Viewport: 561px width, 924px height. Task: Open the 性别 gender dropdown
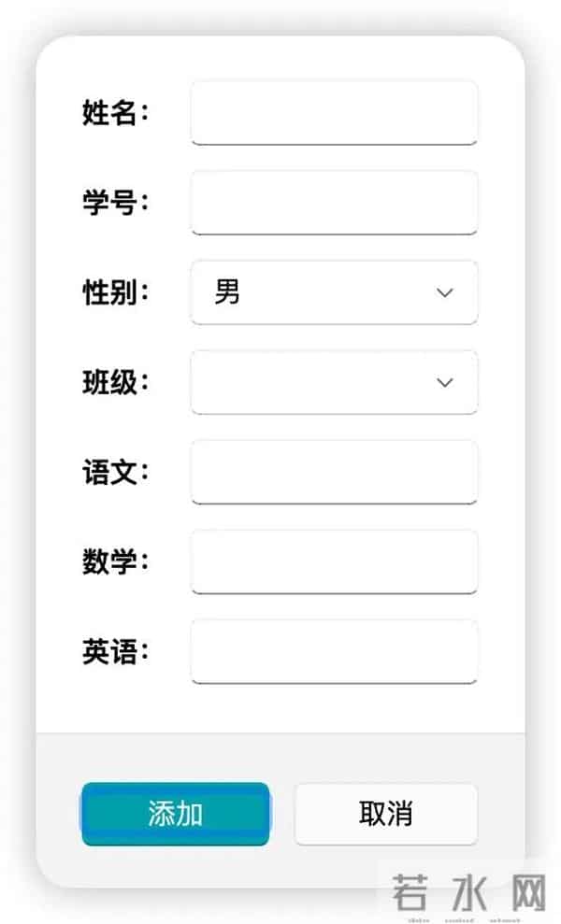(332, 292)
